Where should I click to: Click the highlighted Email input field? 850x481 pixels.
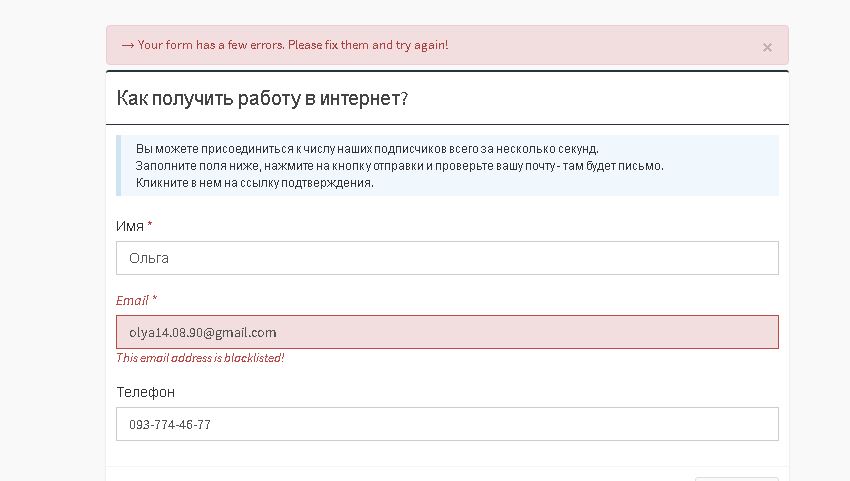pyautogui.click(x=447, y=332)
